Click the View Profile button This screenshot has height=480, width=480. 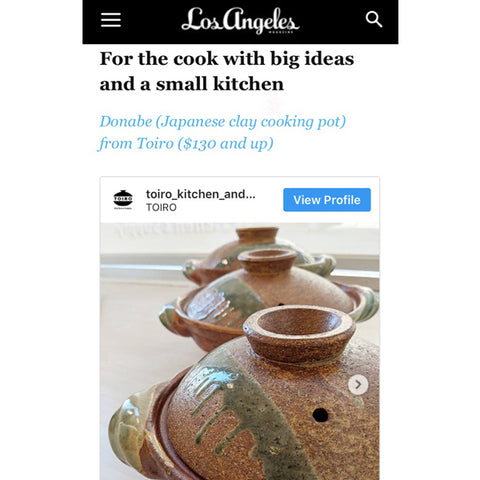327,200
